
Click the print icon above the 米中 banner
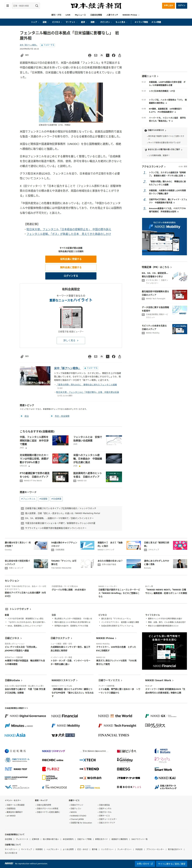tap(90, 356)
